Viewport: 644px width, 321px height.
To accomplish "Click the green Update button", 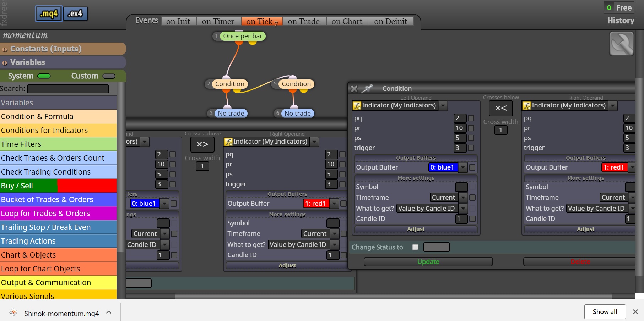I will tap(428, 262).
